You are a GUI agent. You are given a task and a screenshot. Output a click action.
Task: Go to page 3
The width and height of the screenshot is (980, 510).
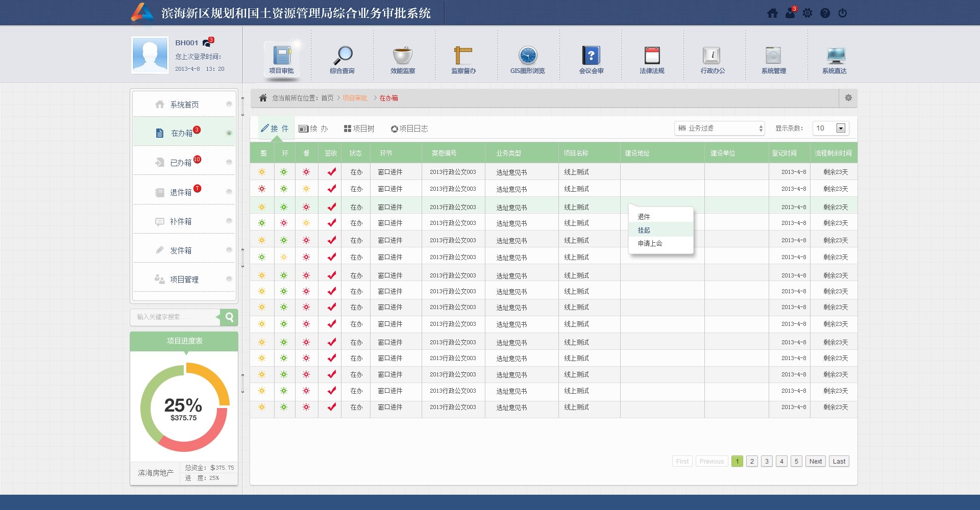(x=767, y=462)
